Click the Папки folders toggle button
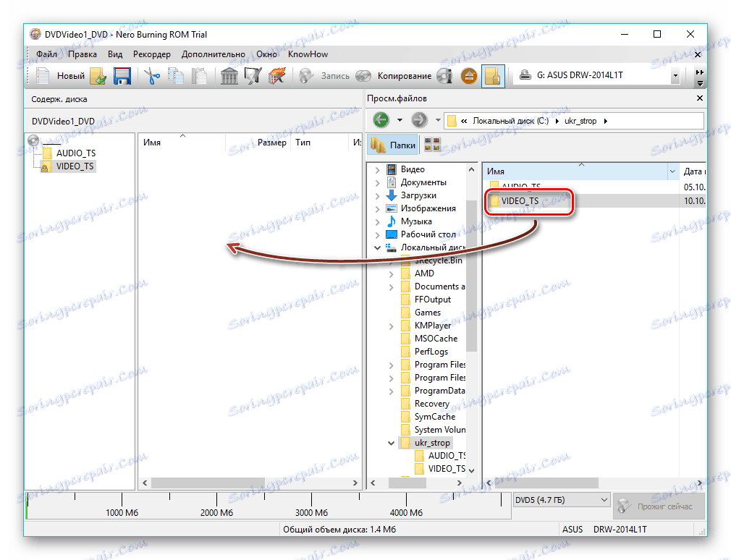This screenshot has width=731, height=560. pos(393,145)
